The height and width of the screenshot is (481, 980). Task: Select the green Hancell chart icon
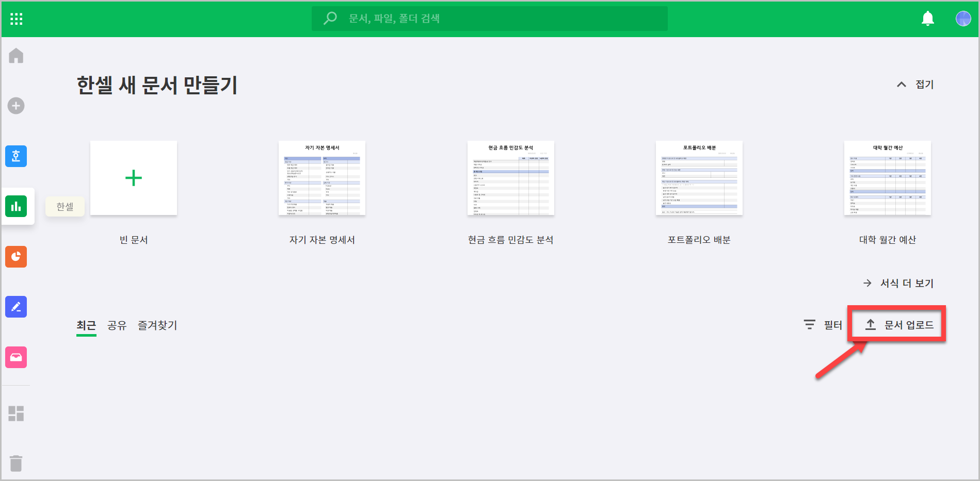[x=16, y=206]
